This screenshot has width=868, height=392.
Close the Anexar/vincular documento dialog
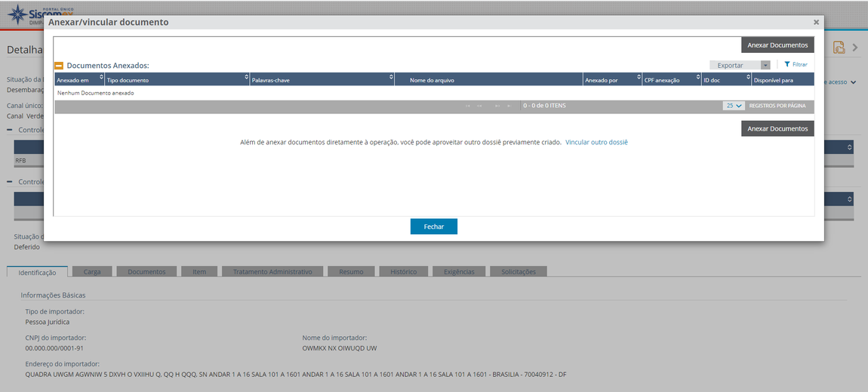click(x=816, y=23)
